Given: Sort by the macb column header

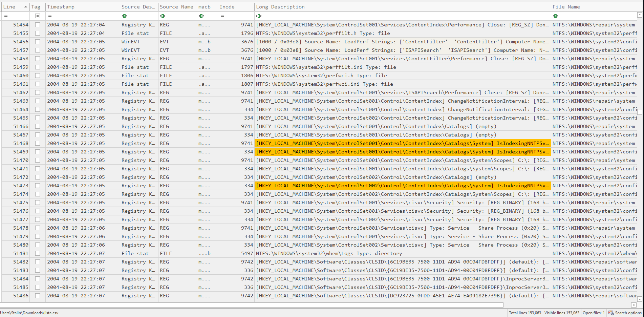Looking at the screenshot, I should pyautogui.click(x=207, y=7).
